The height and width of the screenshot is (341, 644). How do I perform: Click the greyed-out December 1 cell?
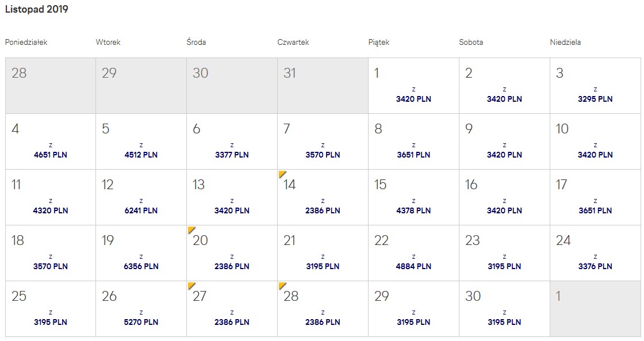[595, 309]
